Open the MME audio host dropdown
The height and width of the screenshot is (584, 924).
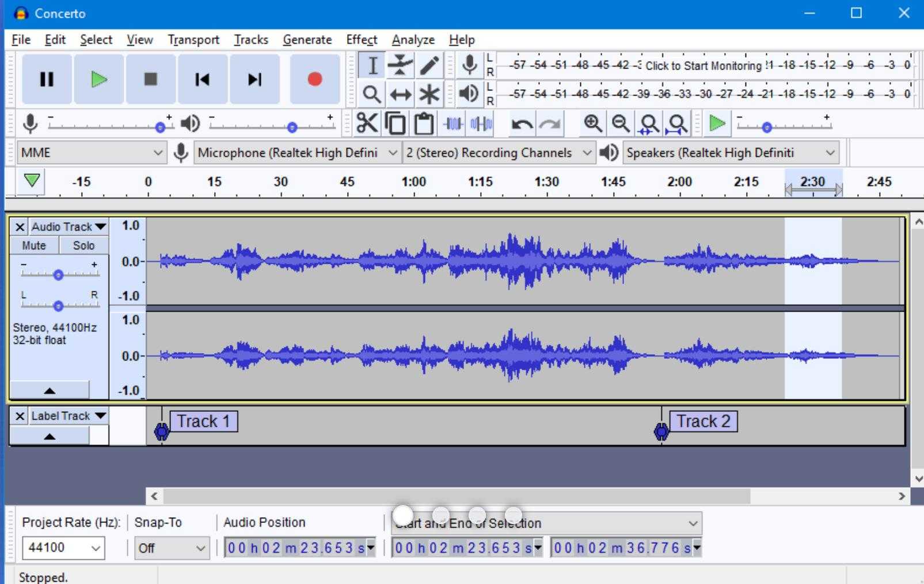click(x=92, y=153)
